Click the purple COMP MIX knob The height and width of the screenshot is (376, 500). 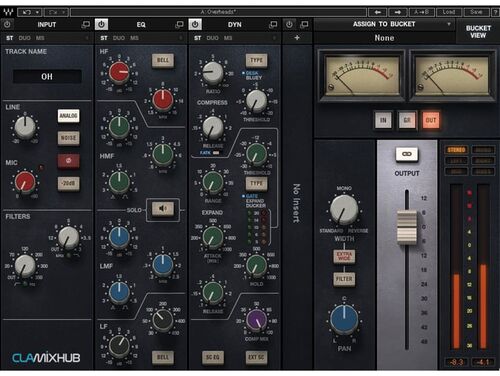tap(256, 319)
